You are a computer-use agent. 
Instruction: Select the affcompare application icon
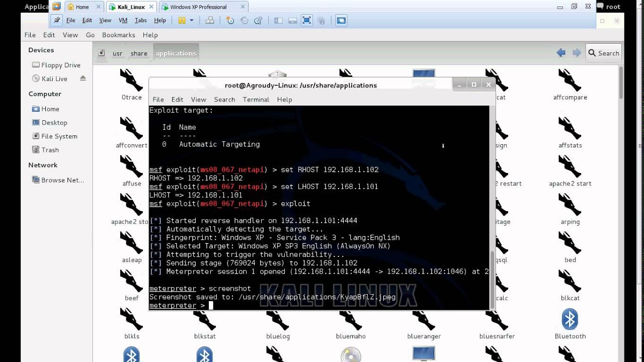(x=570, y=80)
